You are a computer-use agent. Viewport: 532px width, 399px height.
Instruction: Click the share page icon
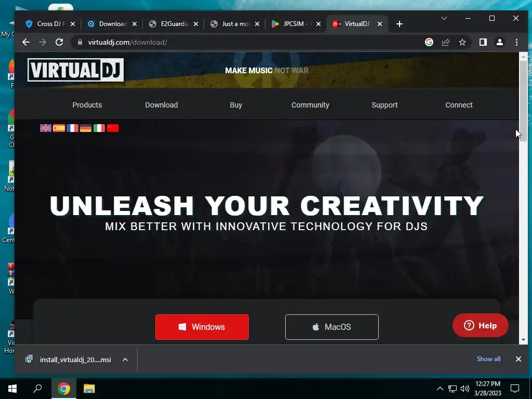(x=445, y=42)
